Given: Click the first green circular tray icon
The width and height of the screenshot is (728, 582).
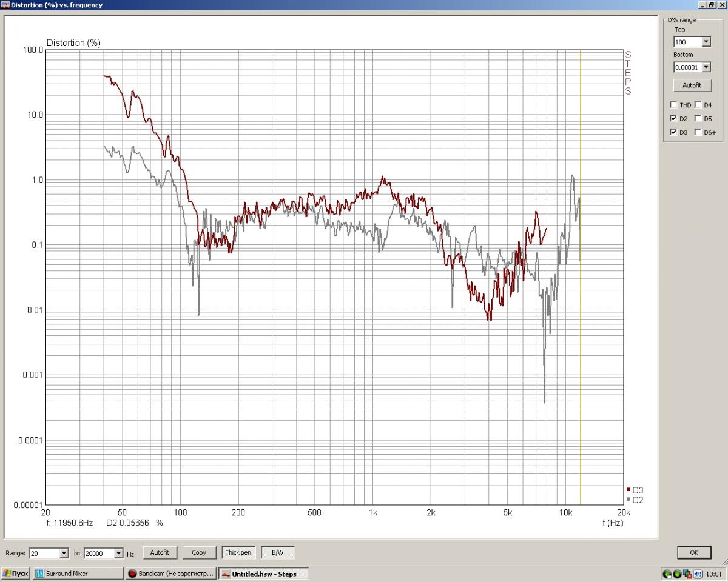Looking at the screenshot, I should pos(667,574).
